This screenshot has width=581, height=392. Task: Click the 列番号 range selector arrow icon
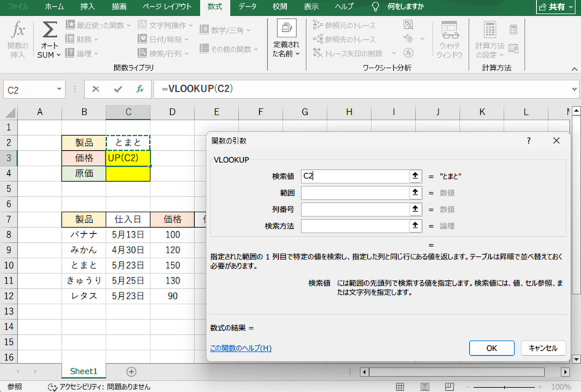pos(416,209)
